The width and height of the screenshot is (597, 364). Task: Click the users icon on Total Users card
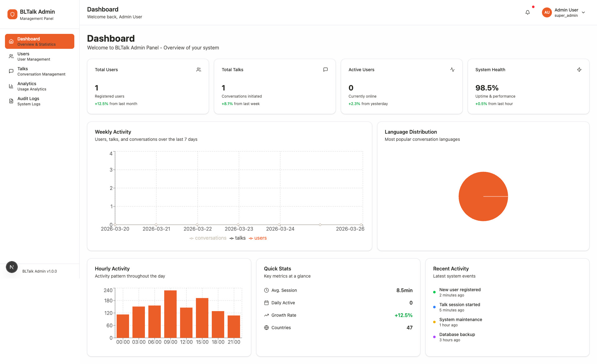tap(199, 70)
